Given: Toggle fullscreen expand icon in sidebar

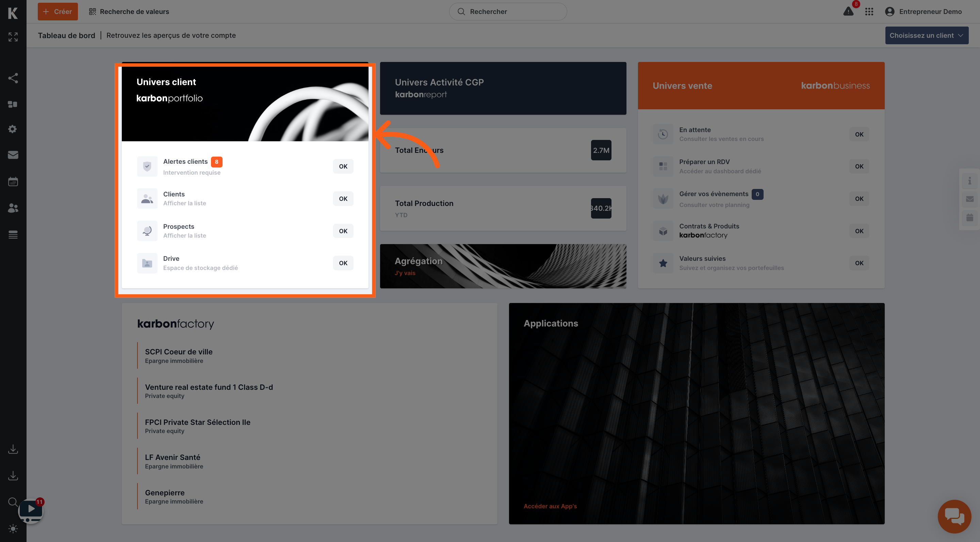Looking at the screenshot, I should pyautogui.click(x=13, y=37).
